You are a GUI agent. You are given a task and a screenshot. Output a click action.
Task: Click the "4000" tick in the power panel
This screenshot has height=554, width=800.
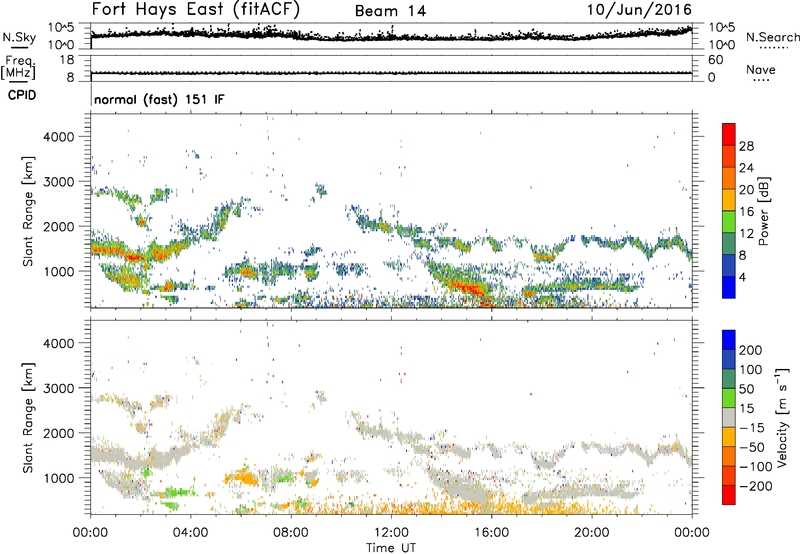[58, 137]
